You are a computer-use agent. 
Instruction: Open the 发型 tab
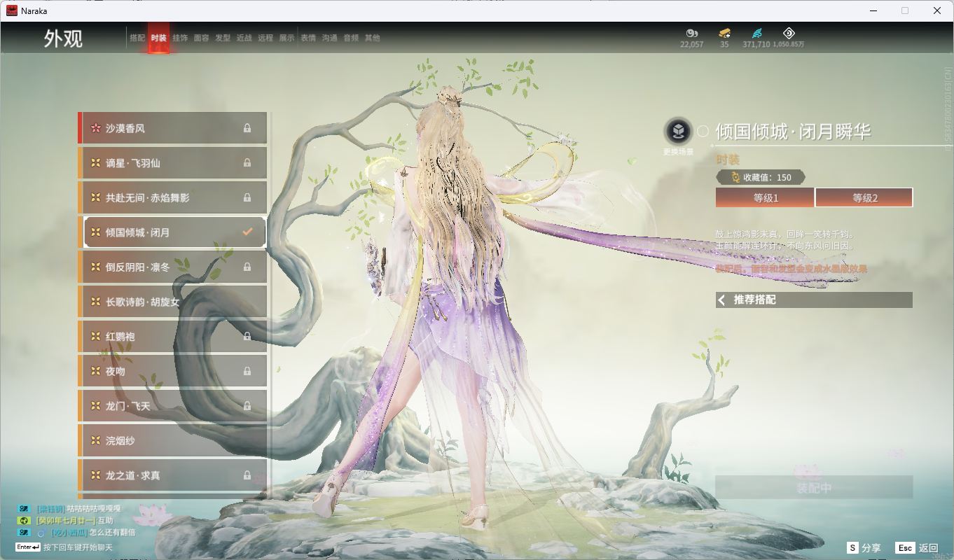(x=223, y=38)
